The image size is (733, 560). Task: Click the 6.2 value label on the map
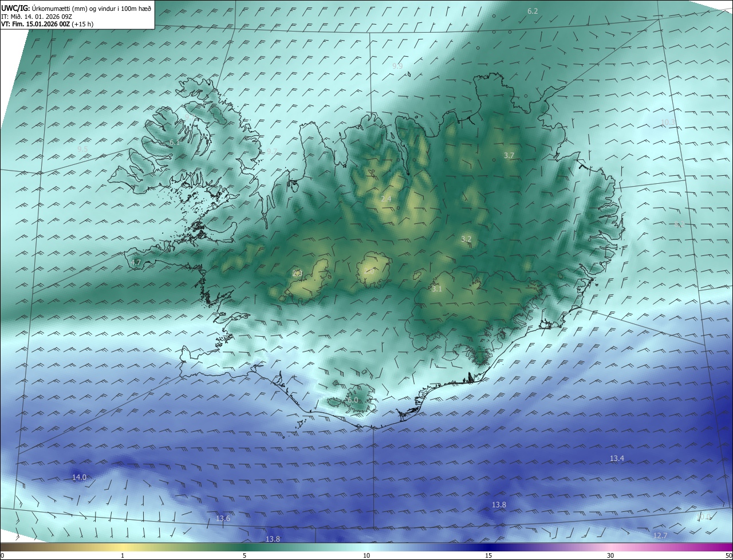(x=533, y=11)
